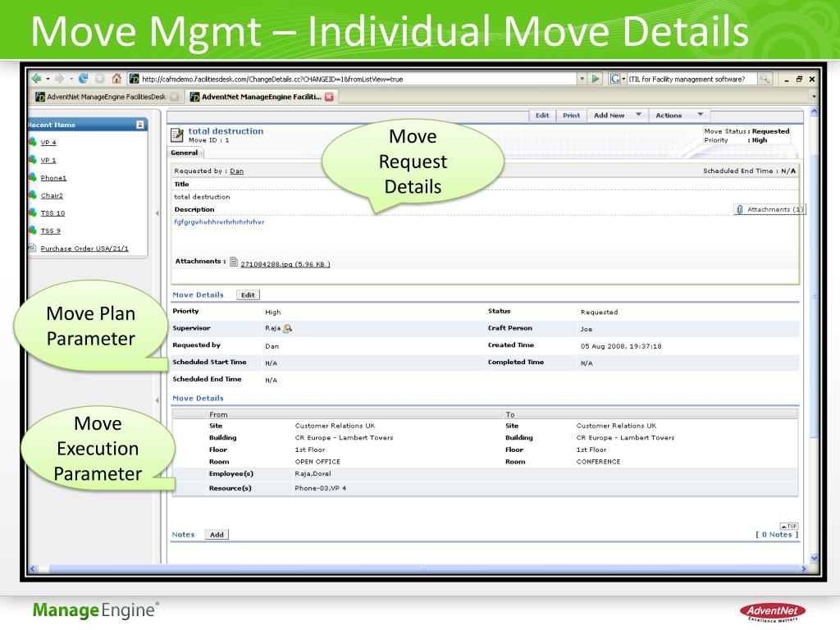Click the browser search input field
Viewport: 840px width, 630px height.
coord(692,79)
